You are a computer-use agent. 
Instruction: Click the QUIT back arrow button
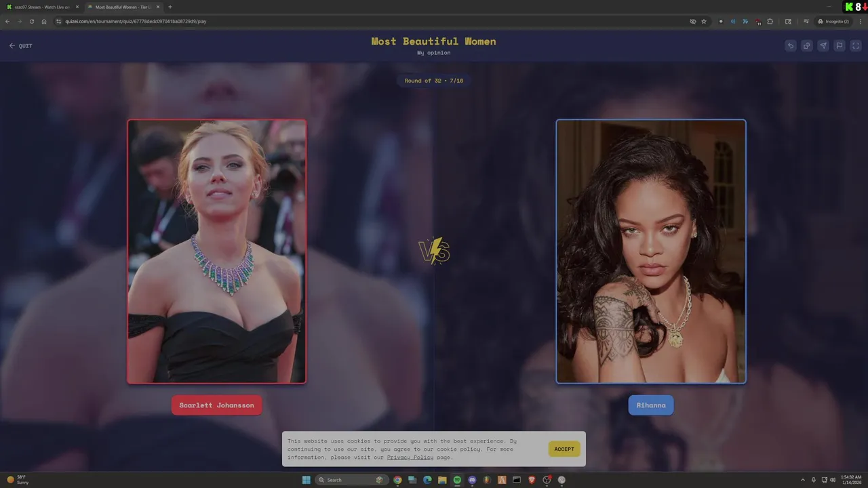(x=20, y=45)
